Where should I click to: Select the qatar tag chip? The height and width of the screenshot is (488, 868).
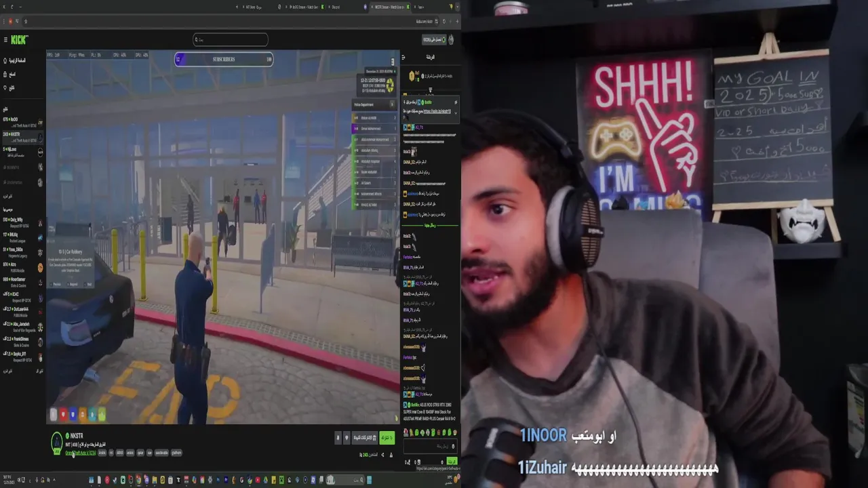(140, 453)
